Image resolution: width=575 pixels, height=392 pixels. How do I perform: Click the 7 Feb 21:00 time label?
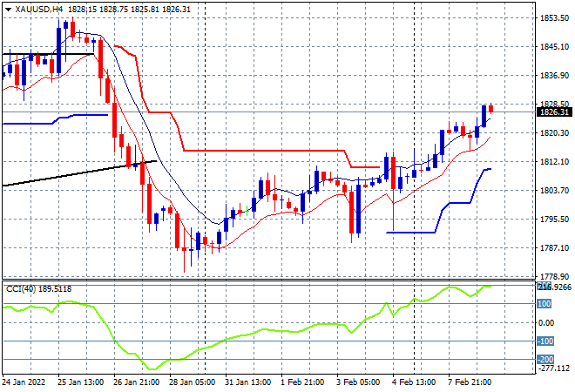tap(470, 382)
